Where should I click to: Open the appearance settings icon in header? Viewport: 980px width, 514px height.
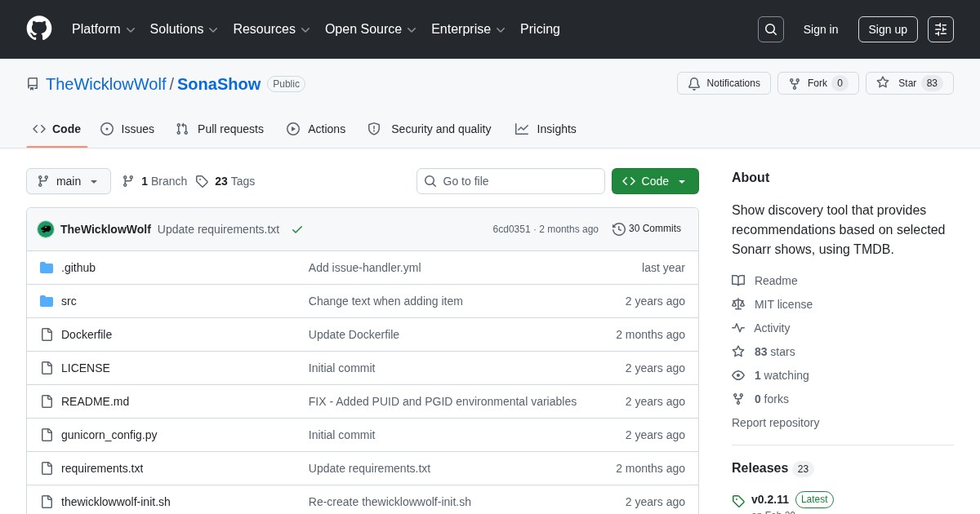coord(941,29)
